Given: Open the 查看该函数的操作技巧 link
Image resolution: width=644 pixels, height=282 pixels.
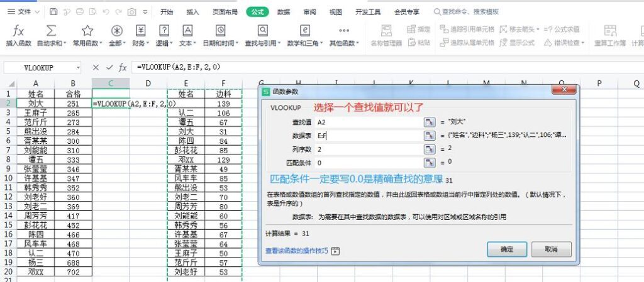Looking at the screenshot, I should (x=297, y=251).
